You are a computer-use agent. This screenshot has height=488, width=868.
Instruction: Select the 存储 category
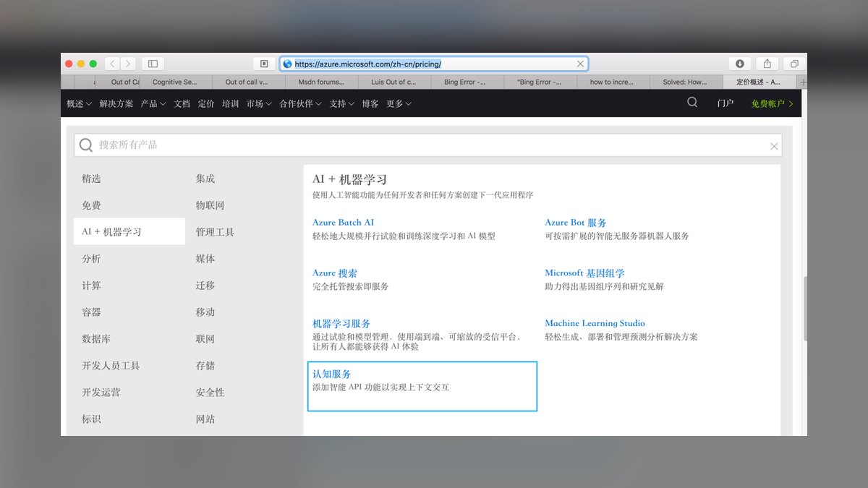click(x=205, y=366)
